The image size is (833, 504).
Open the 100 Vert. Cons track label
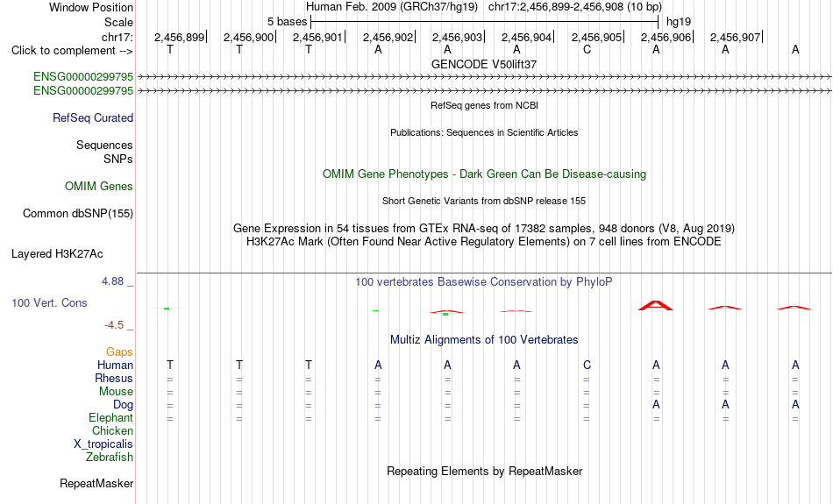(49, 302)
